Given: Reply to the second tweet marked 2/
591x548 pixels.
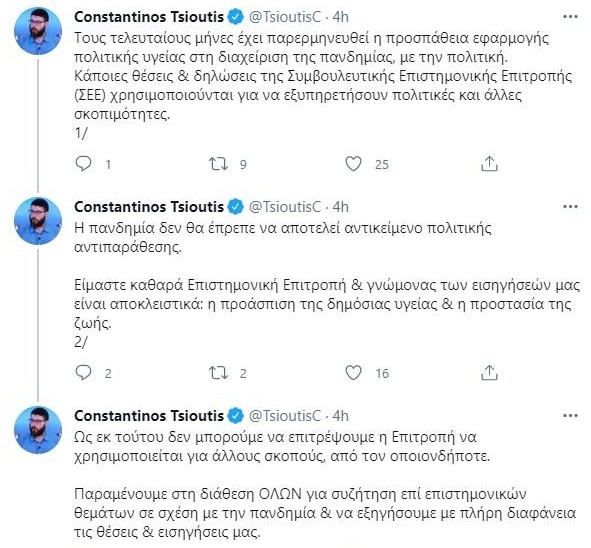Looking at the screenshot, I should [84, 373].
